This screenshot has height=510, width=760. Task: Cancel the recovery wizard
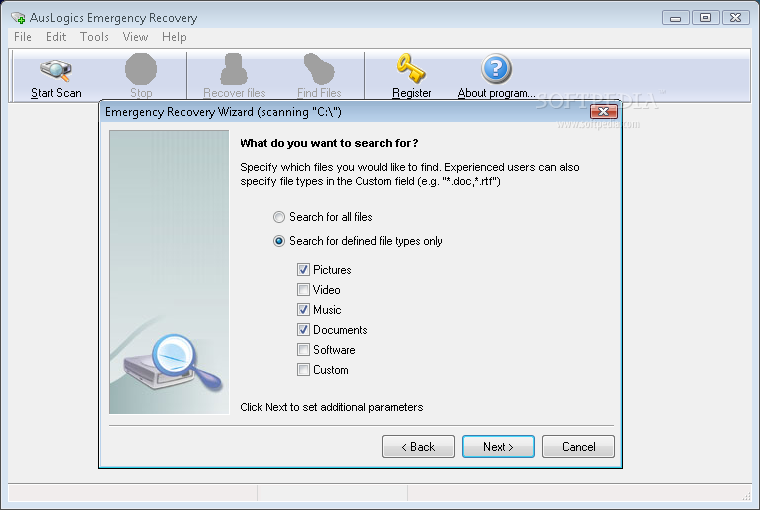pos(578,446)
